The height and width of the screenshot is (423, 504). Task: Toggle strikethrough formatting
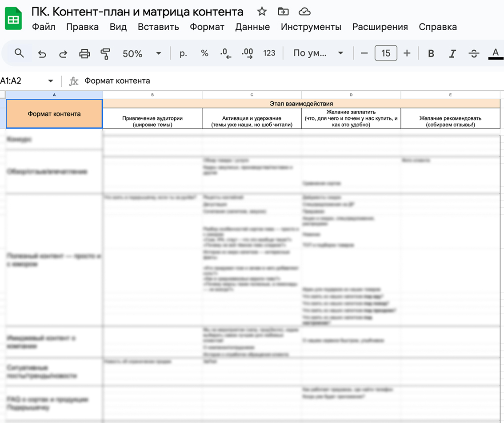pos(474,53)
